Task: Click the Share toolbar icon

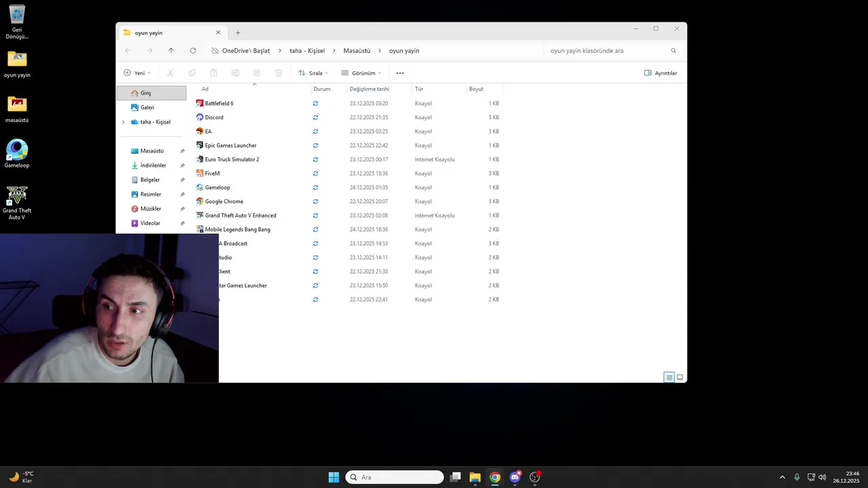Action: click(257, 73)
